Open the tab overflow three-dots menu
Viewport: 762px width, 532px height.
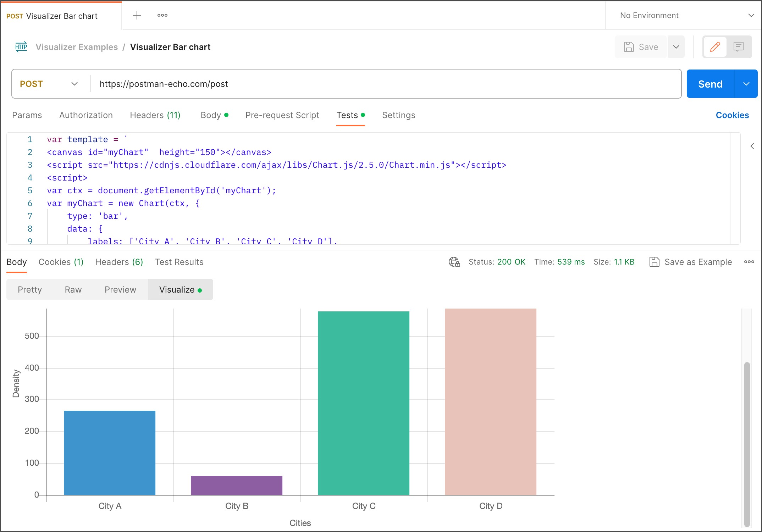162,15
